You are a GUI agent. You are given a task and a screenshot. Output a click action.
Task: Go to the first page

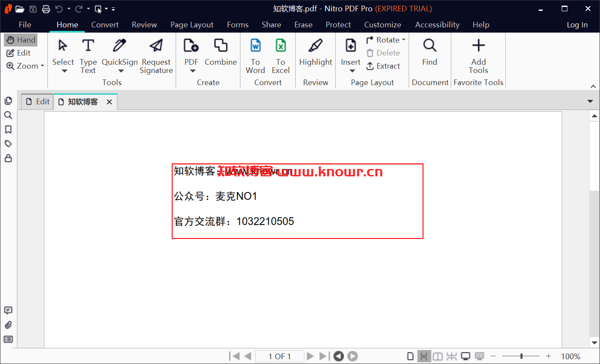click(234, 356)
